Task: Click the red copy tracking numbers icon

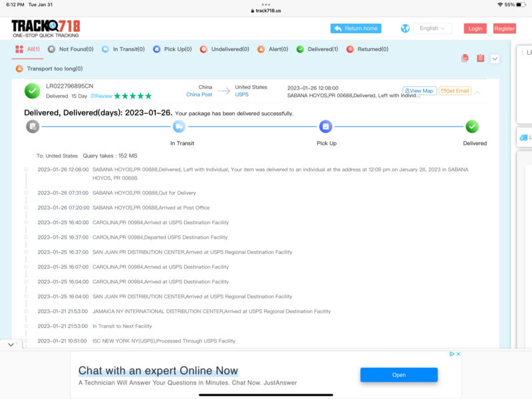Action: [x=465, y=59]
